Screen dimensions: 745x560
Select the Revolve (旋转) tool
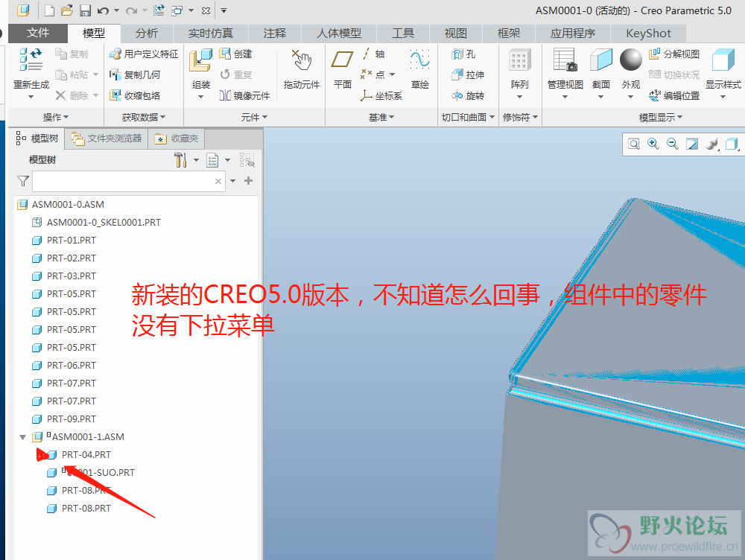pos(468,95)
